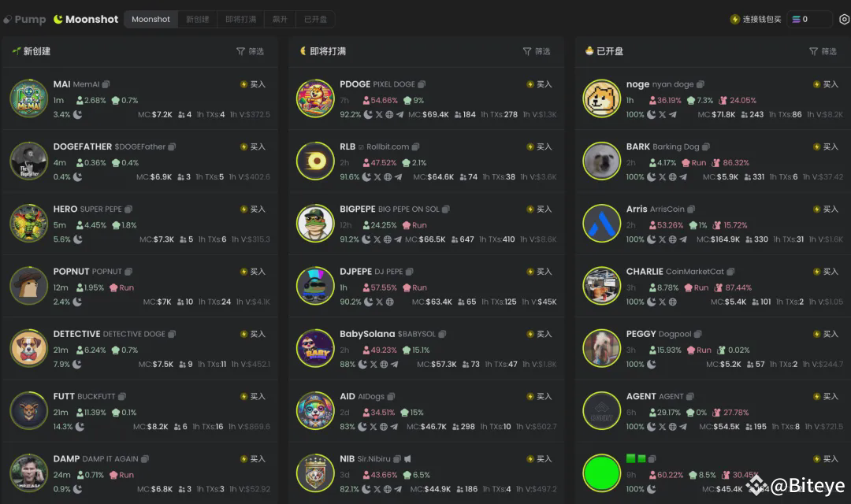851x504 pixels.
Task: Open the website globe icon for DJPEPE
Action: pos(390,302)
